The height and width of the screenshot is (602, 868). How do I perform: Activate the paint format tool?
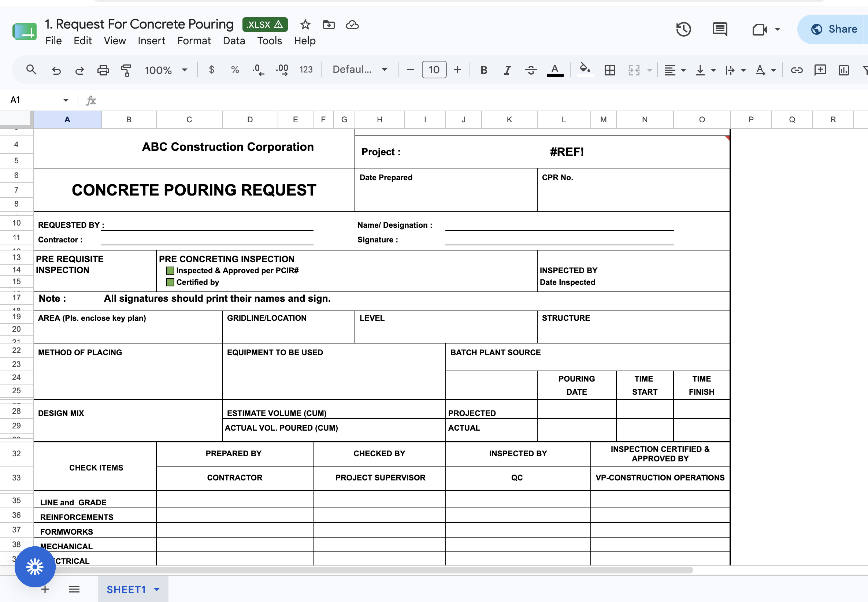coord(126,70)
